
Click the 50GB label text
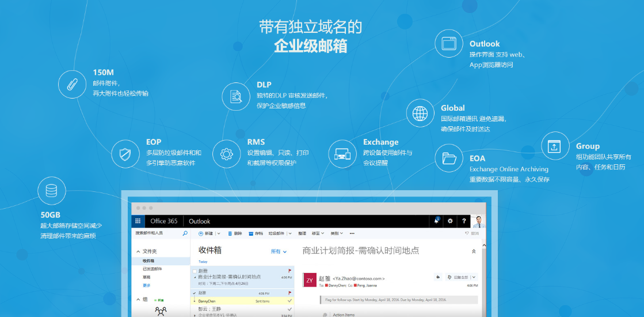(50, 214)
